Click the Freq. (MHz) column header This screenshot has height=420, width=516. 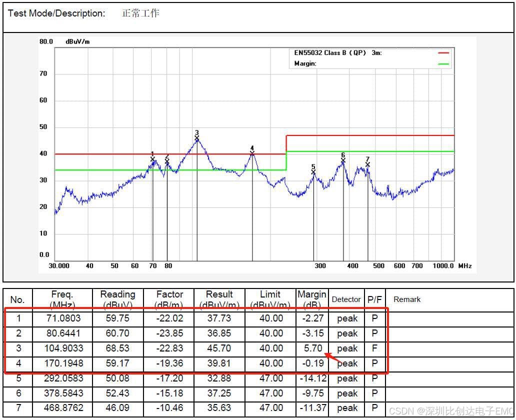click(x=62, y=299)
